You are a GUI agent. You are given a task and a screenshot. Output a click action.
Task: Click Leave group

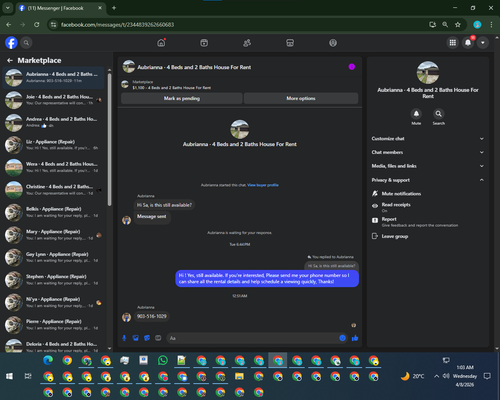(428, 236)
